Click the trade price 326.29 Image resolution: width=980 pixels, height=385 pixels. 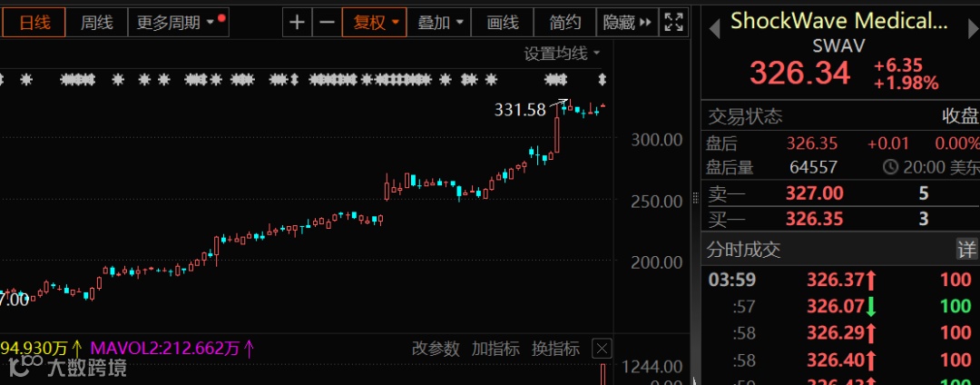coord(837,333)
